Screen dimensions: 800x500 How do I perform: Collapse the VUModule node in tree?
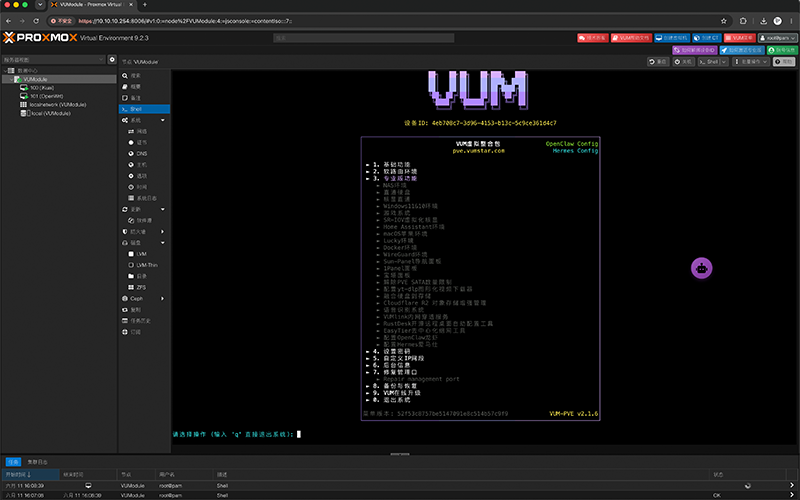click(11, 80)
